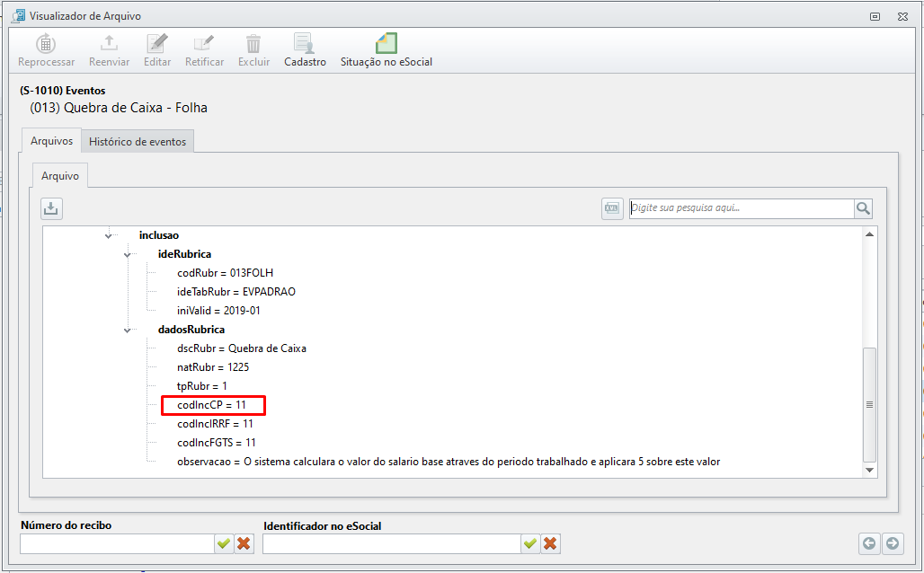Collapse the inclusao node
Screen dimensions: 924x573
point(109,235)
